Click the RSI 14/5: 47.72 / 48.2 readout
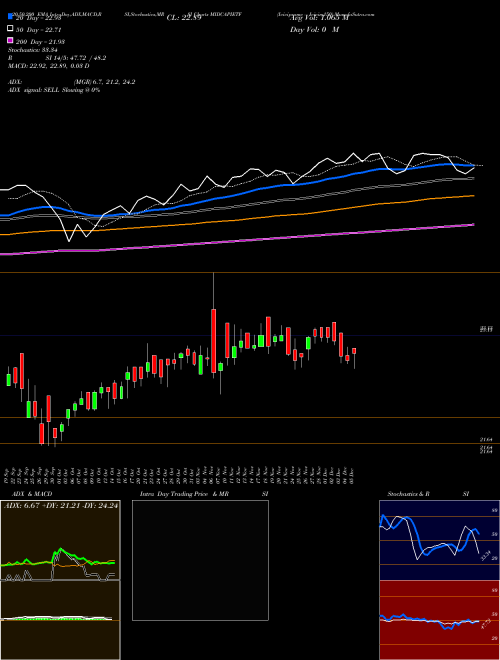The image size is (500, 660). (57, 58)
